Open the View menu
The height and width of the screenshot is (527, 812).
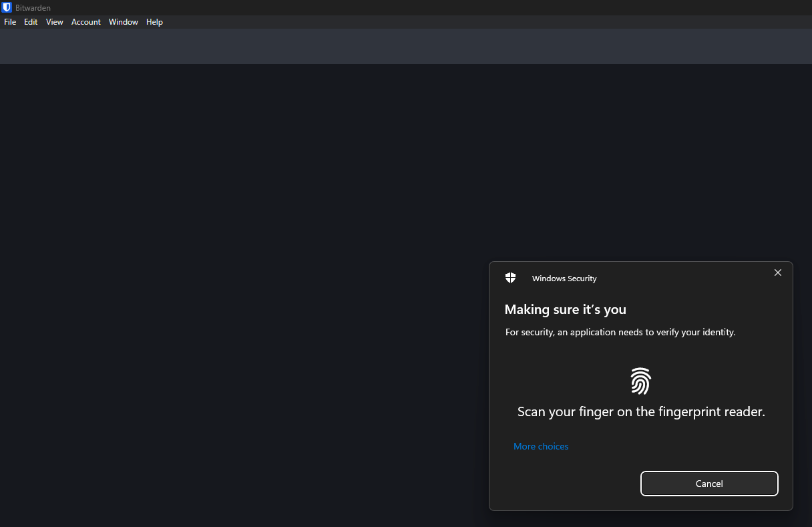point(55,22)
